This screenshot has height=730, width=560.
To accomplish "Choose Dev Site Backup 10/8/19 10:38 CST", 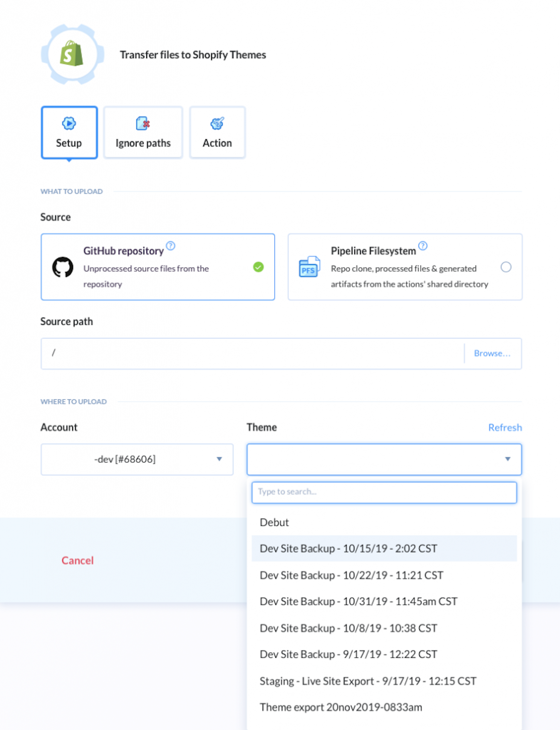I will coord(384,628).
